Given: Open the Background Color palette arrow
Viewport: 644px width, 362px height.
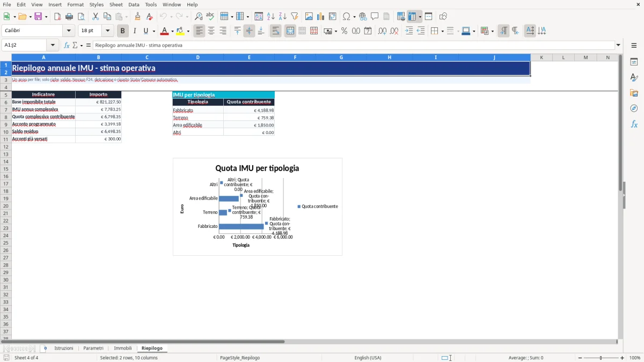Looking at the screenshot, I should coord(188,31).
